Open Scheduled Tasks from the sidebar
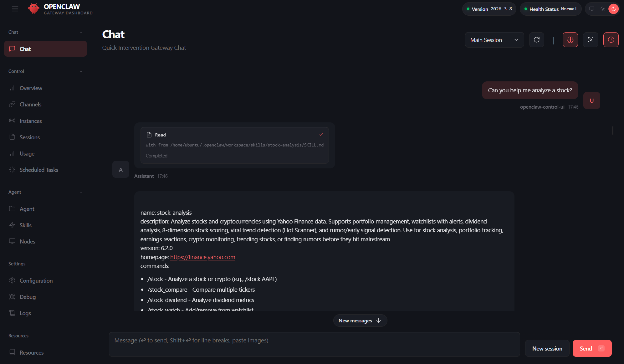Image resolution: width=624 pixels, height=364 pixels. 39,170
